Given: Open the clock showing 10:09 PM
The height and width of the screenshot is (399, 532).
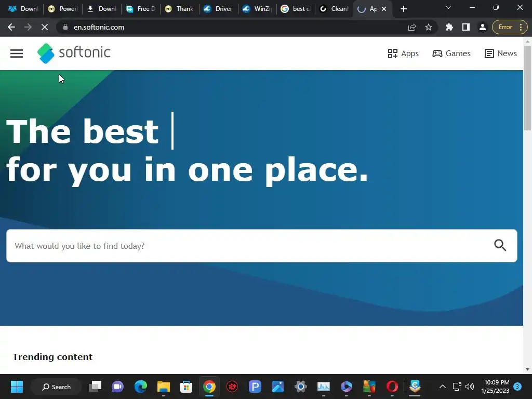Looking at the screenshot, I should [x=495, y=387].
